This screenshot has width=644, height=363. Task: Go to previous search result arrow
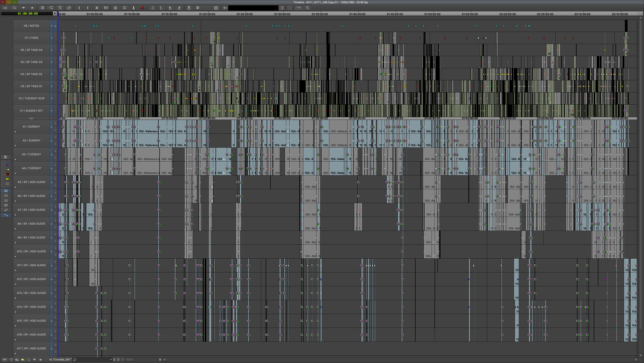pos(114,359)
